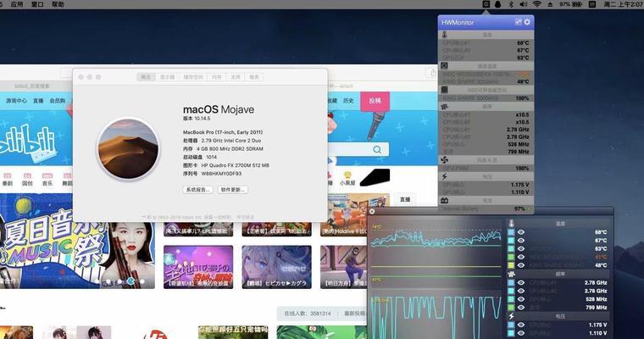The width and height of the screenshot is (644, 339).
Task: Toggle visibility of 1.110 V sensor graph
Action: (521, 333)
